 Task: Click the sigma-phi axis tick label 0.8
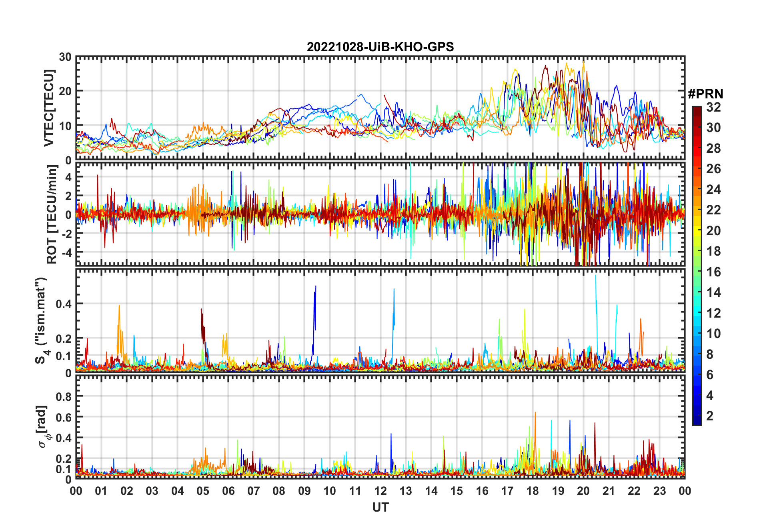point(63,397)
